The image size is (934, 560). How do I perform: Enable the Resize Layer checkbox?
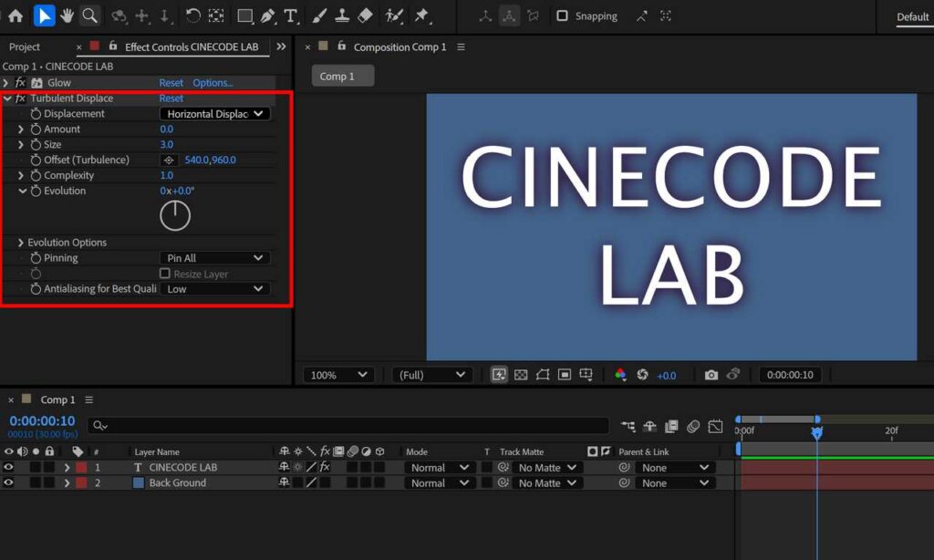click(165, 274)
